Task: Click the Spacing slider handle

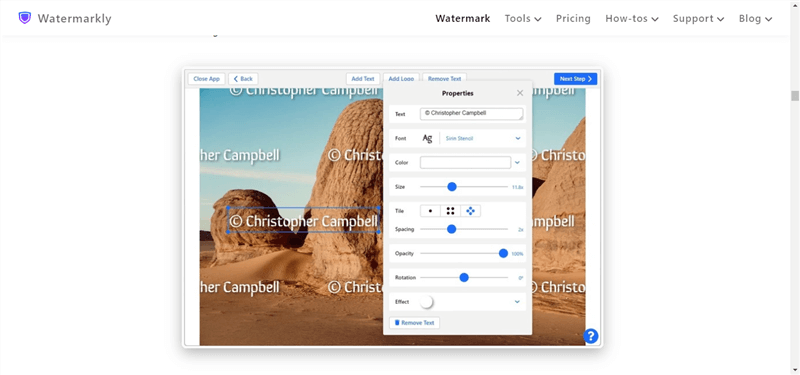Action: (452, 229)
